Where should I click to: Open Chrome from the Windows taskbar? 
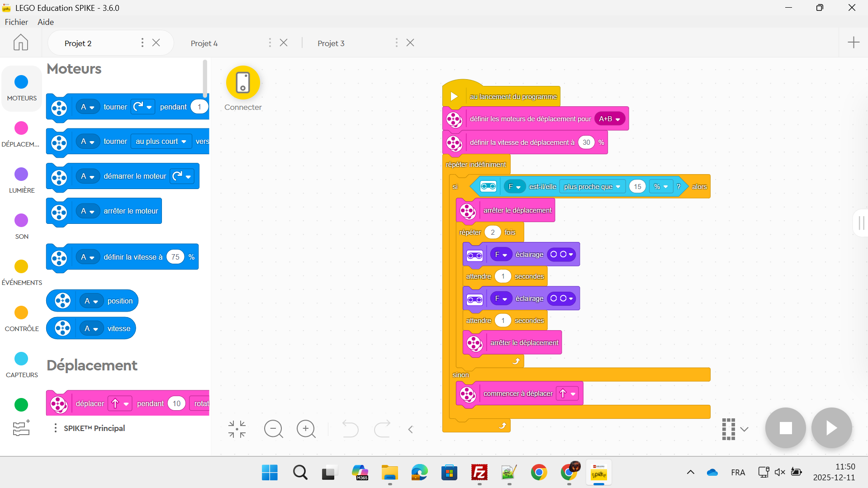tap(539, 473)
